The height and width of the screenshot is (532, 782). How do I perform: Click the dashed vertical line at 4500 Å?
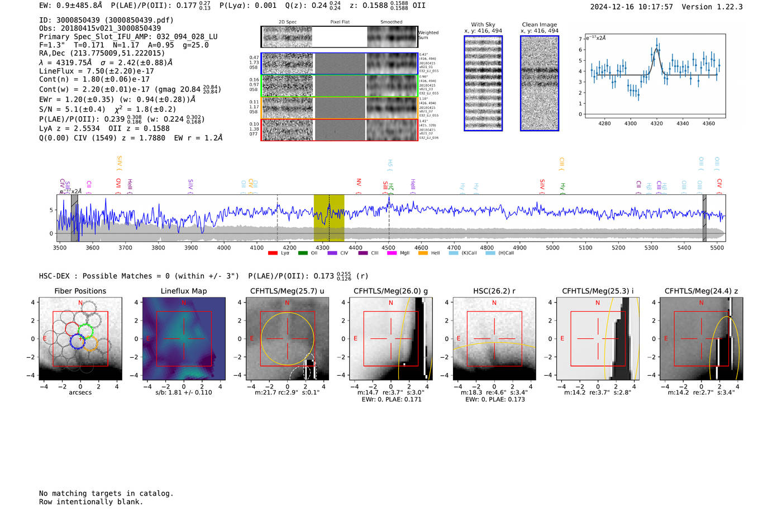389,218
